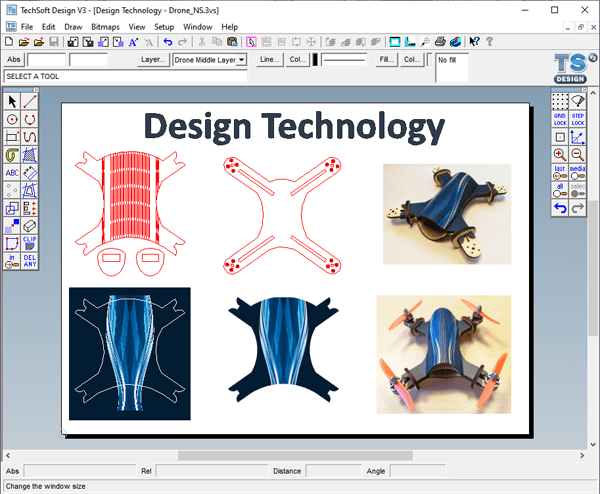The height and width of the screenshot is (494, 600).
Task: Click the first coordinate input field beside Abs
Action: 47,60
